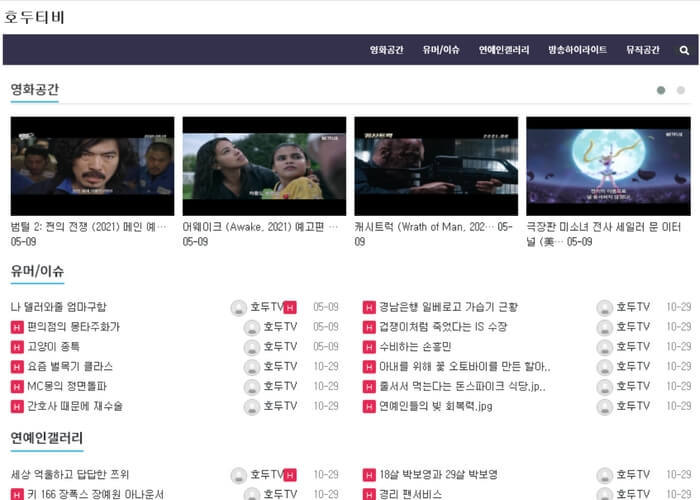
Task: Open post 편의점의 몽타주화가
Action: (x=74, y=327)
